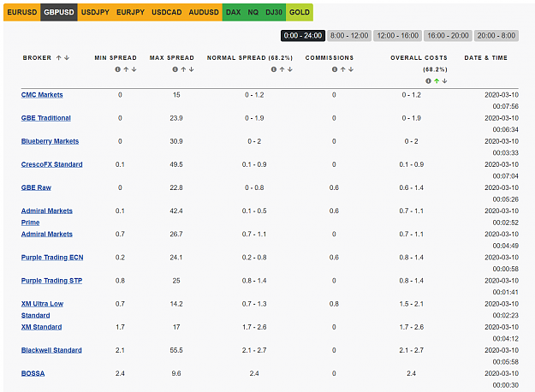
Task: Sort Normal Spread descending arrow
Action: (290, 69)
